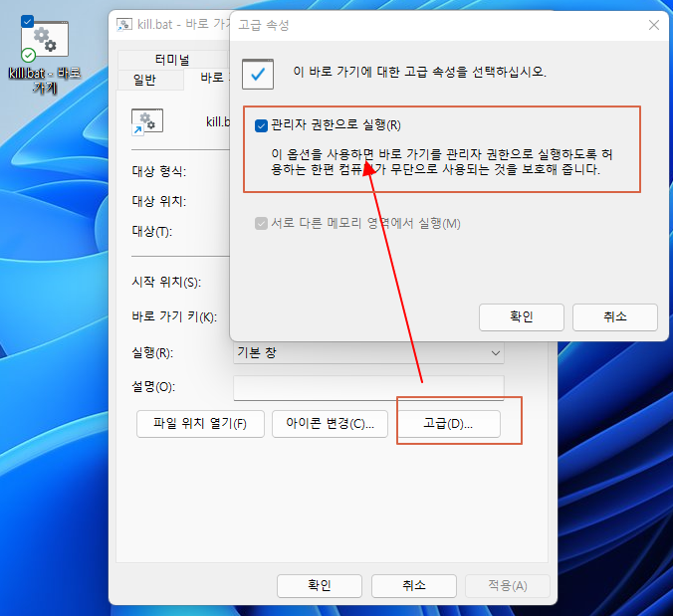Click the 이 바로 가기에 대한 고급 속성 heading text
The width and height of the screenshot is (673, 616).
pyautogui.click(x=419, y=72)
